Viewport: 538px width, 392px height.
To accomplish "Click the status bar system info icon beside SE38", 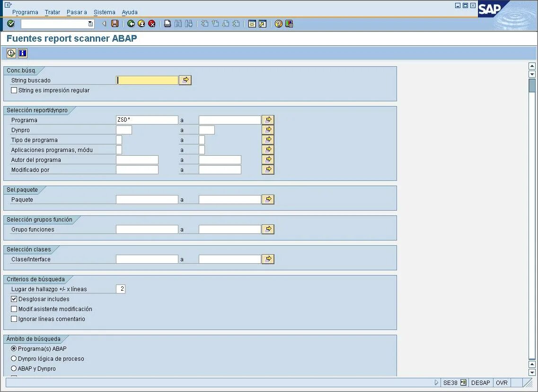I will [x=463, y=383].
